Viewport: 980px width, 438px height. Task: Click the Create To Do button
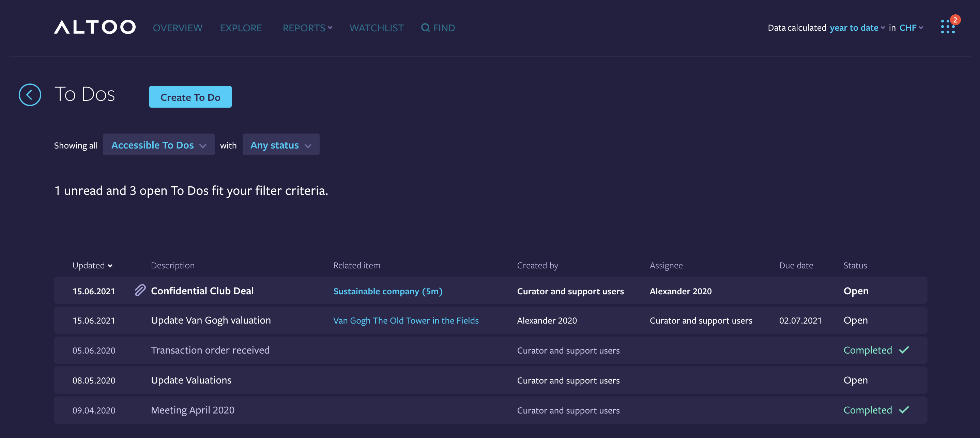190,97
